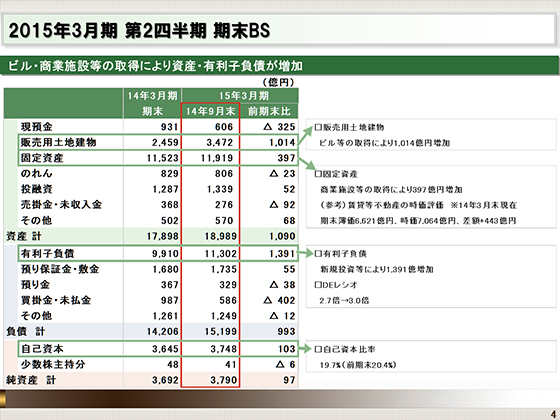560x420 pixels.
Task: Click the value '3,472' for 販売用土地建物
Action: click(220, 142)
